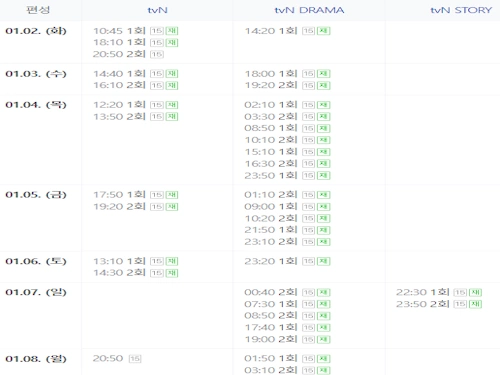The height and width of the screenshot is (375, 500).
Task: Select the 01.08. (월) date row label
Action: pyautogui.click(x=36, y=359)
